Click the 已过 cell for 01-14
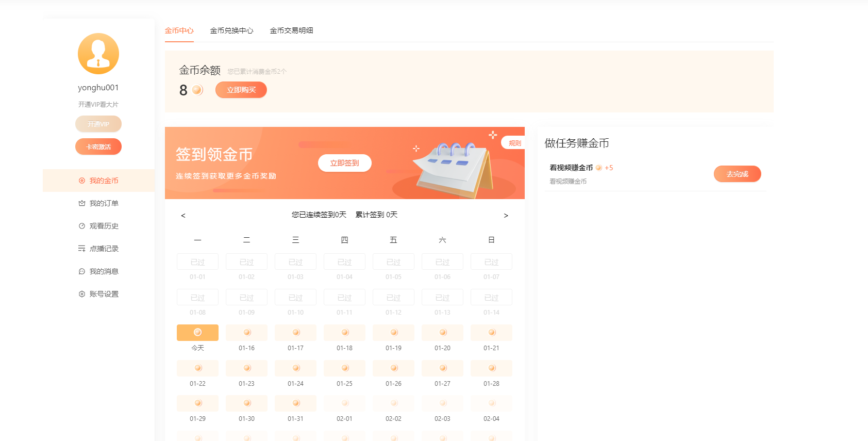This screenshot has width=868, height=441. pyautogui.click(x=491, y=297)
